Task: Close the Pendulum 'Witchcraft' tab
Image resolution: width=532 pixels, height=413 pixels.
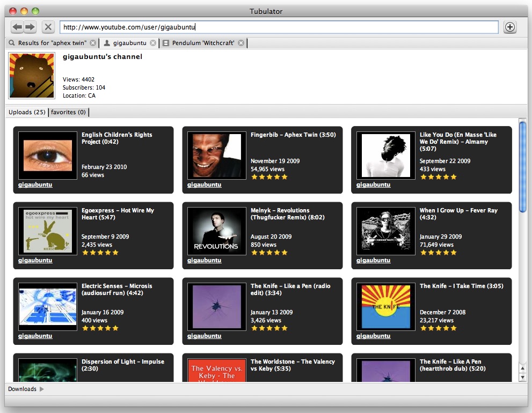Action: click(x=241, y=43)
